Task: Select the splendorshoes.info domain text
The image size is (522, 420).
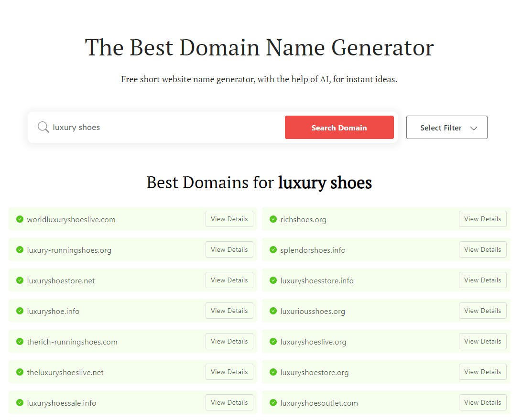Action: click(x=313, y=250)
